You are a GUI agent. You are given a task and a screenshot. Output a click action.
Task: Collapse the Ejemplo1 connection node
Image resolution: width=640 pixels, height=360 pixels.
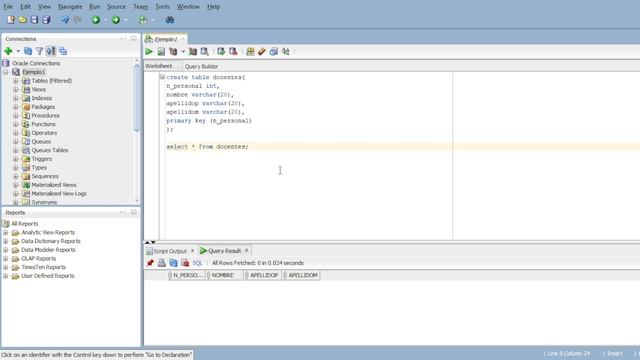tap(6, 72)
